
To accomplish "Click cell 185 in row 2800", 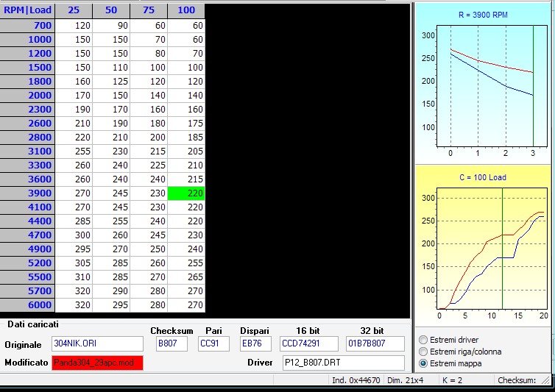I will (x=186, y=138).
